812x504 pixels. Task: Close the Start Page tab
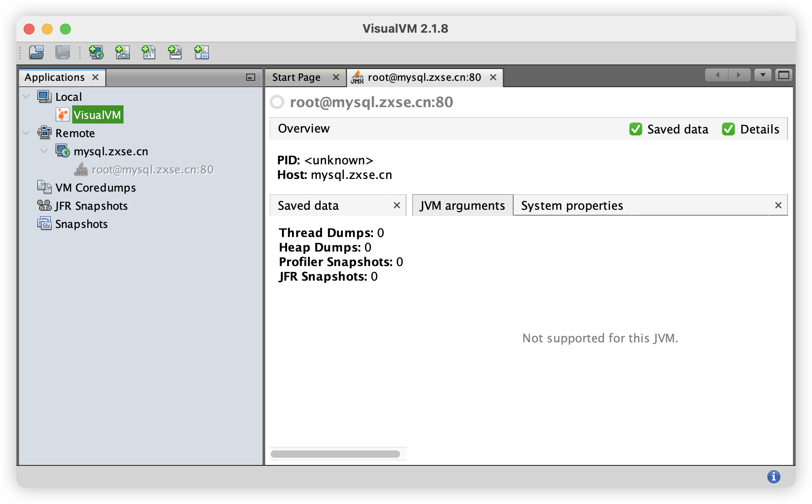(x=336, y=78)
